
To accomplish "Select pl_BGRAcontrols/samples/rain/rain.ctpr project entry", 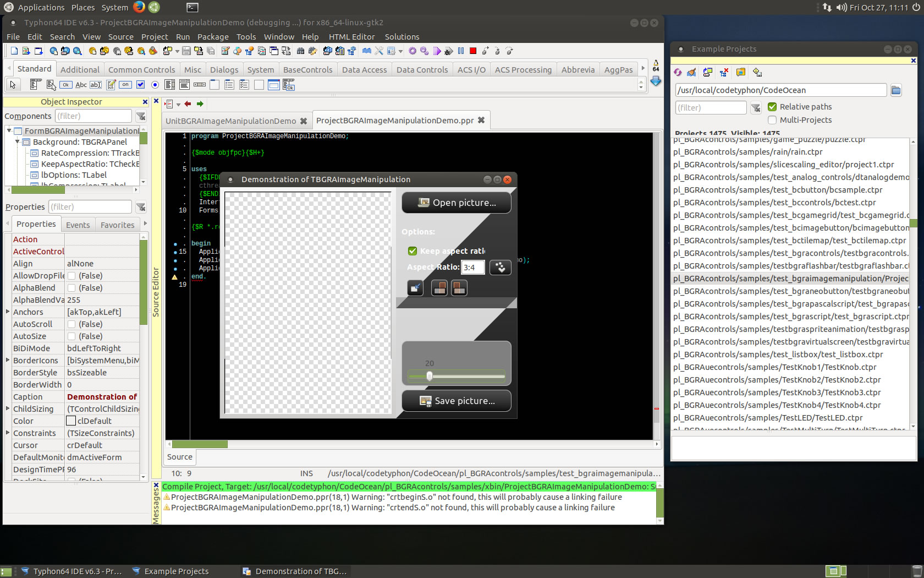I will pos(748,152).
